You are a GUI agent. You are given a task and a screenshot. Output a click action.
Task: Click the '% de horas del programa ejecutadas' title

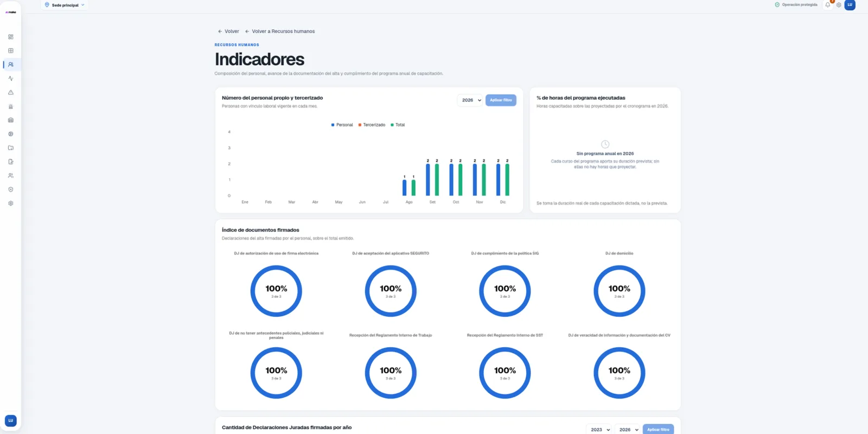tap(581, 98)
